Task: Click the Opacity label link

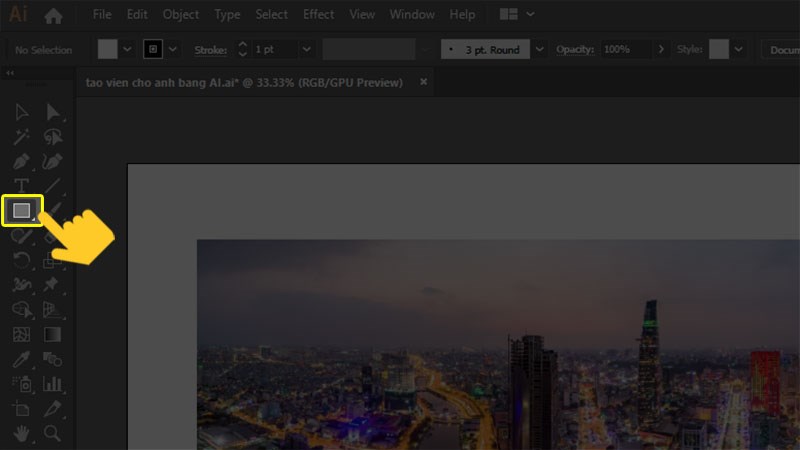Action: coord(575,49)
